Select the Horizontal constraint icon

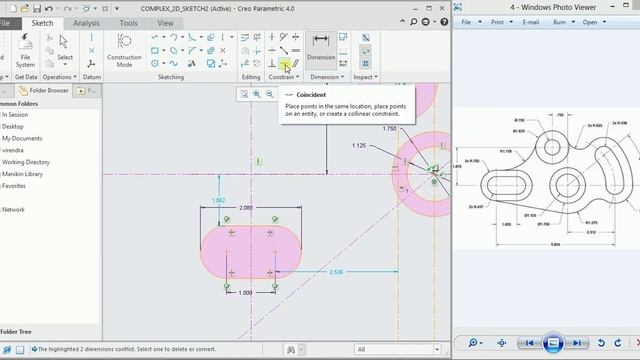272,51
